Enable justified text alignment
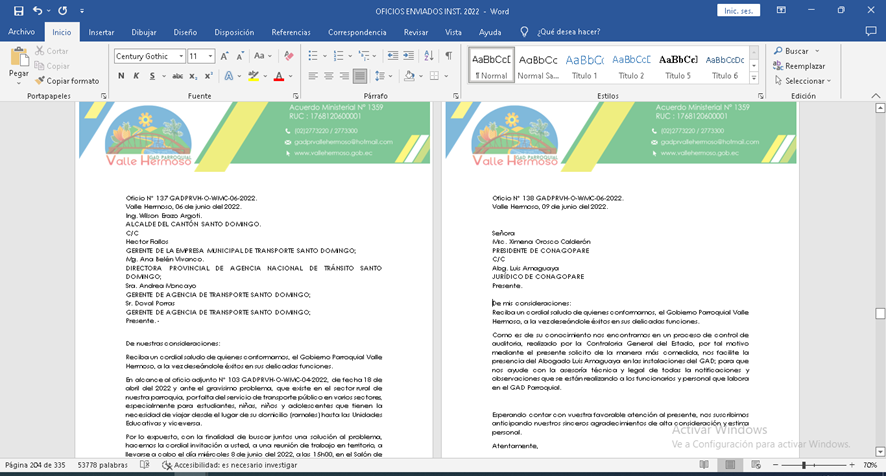886x476 pixels. 359,76
